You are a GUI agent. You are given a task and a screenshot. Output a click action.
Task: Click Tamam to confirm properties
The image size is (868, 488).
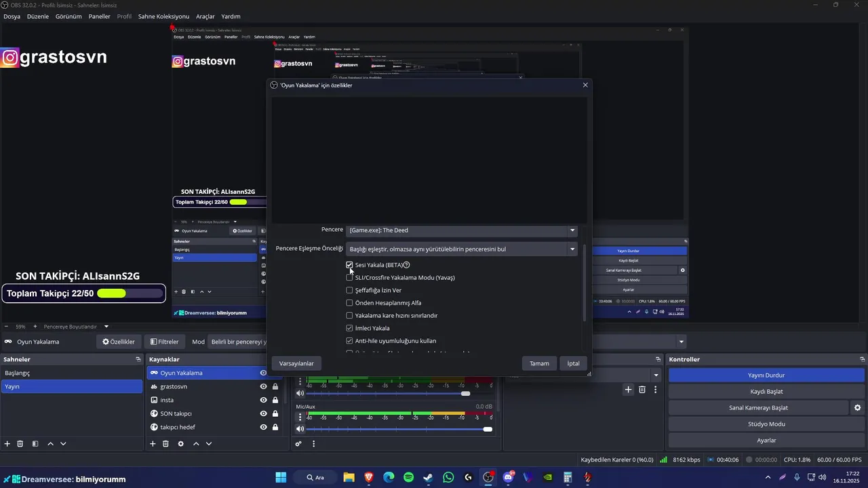(539, 363)
